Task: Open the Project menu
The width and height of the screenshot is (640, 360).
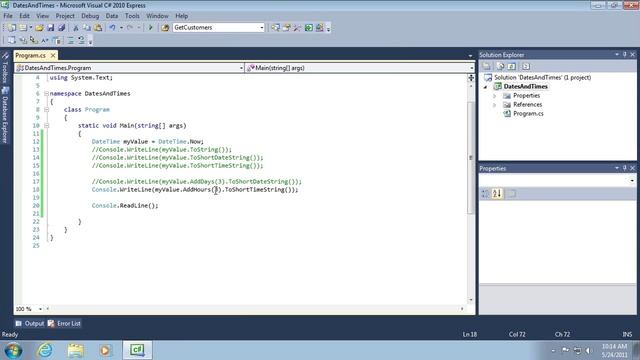Action: [65, 16]
